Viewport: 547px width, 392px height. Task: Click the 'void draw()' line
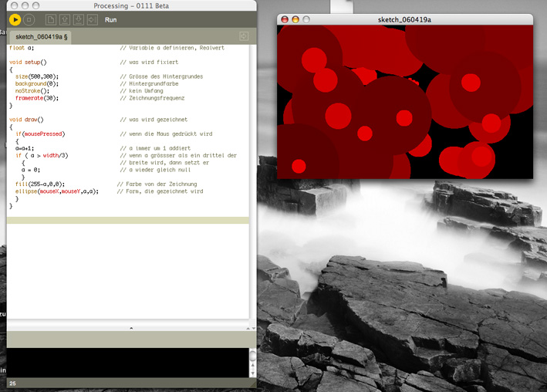pyautogui.click(x=26, y=120)
